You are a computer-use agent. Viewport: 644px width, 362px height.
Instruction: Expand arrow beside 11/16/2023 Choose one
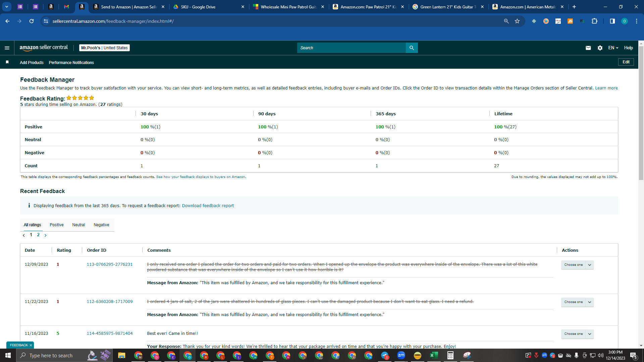click(590, 334)
